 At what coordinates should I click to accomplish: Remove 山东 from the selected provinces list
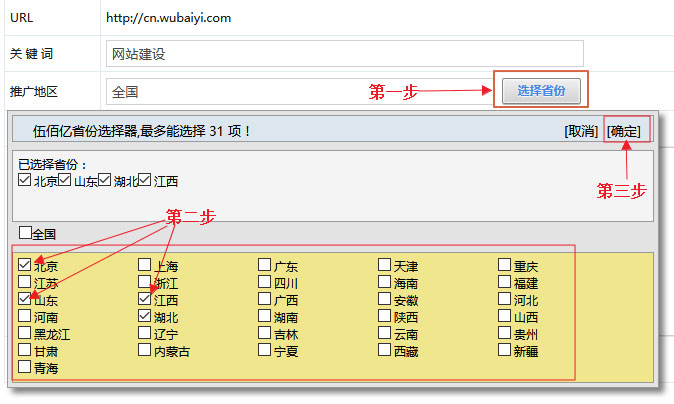click(65, 180)
